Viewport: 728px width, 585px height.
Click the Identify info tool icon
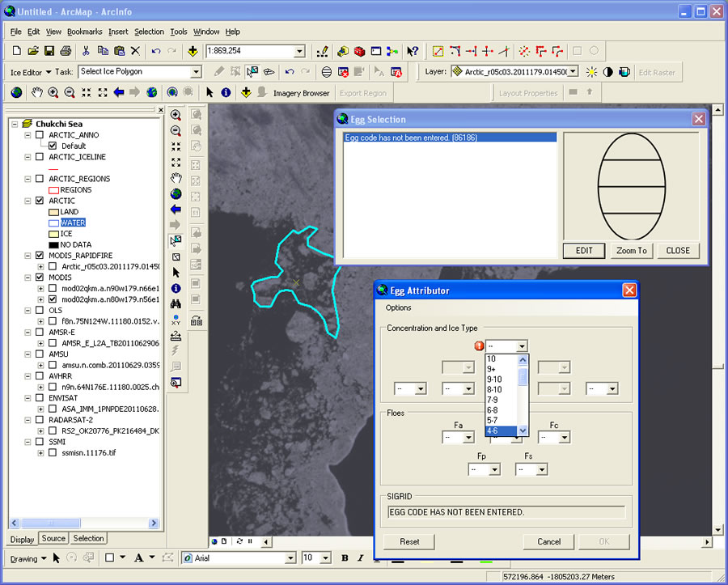point(176,288)
